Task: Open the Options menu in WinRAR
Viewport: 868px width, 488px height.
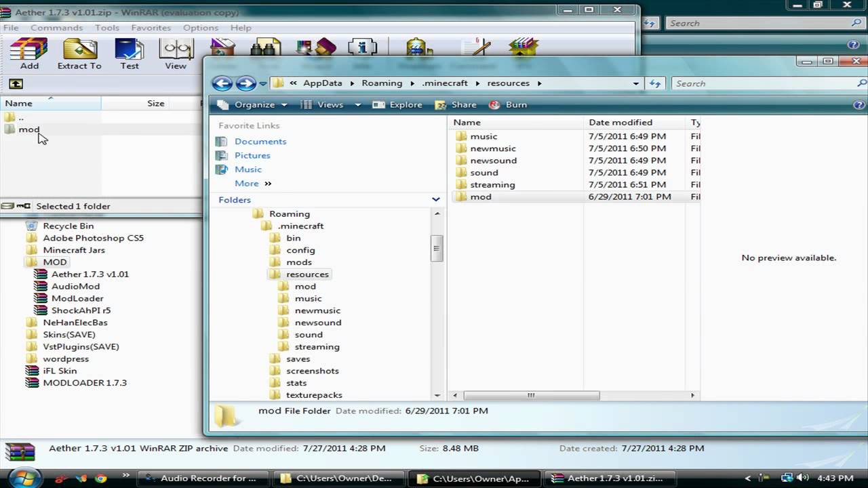Action: click(200, 28)
